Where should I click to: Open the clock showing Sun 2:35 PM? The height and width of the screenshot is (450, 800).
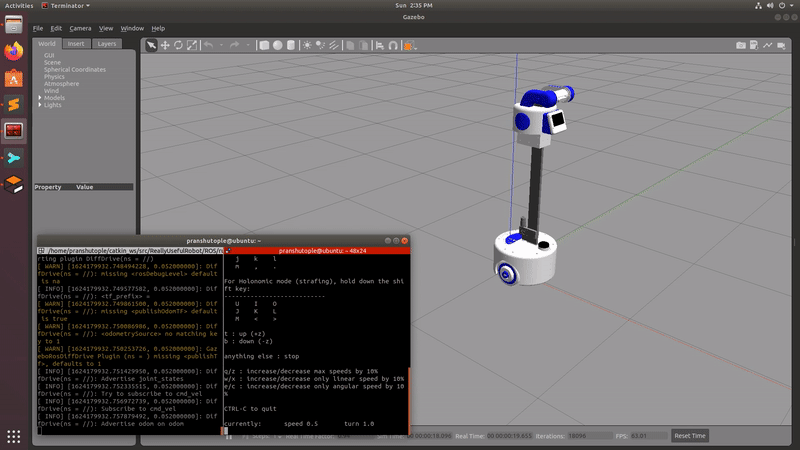[413, 6]
